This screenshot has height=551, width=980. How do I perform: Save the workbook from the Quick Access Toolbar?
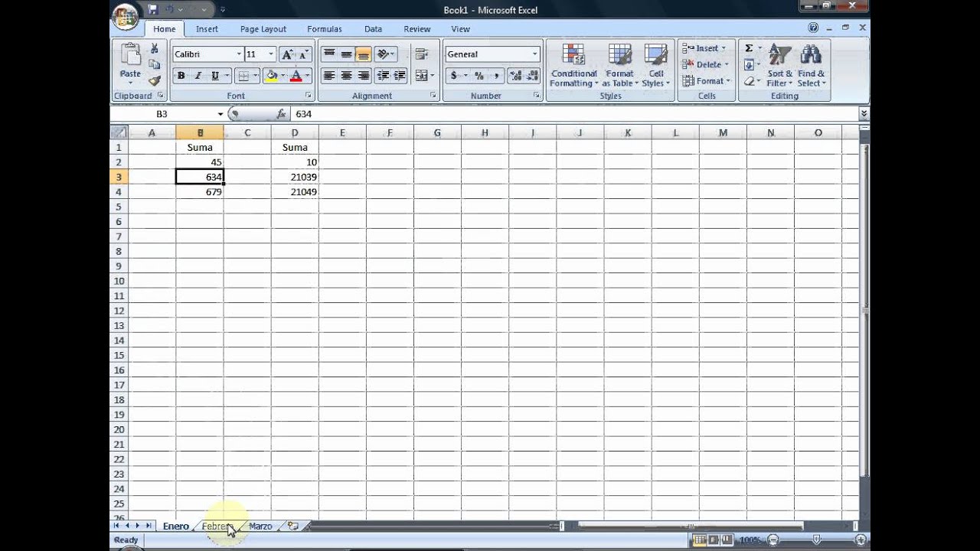152,10
